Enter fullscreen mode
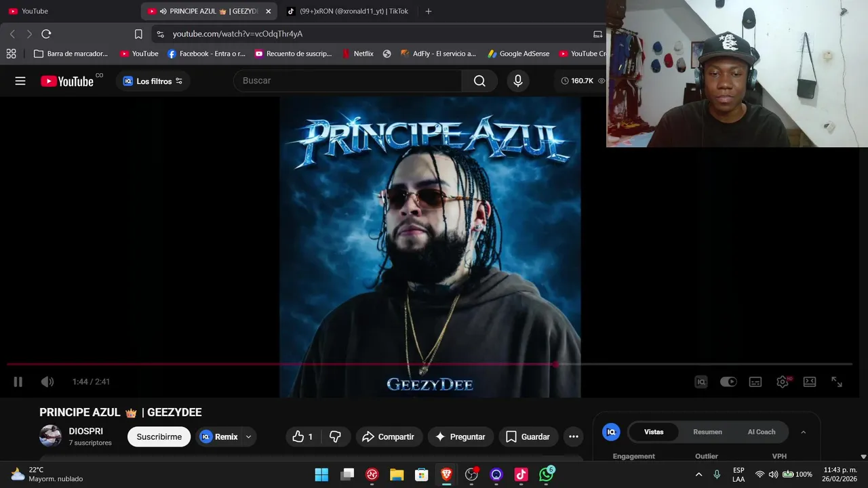This screenshot has height=488, width=868. tap(837, 382)
